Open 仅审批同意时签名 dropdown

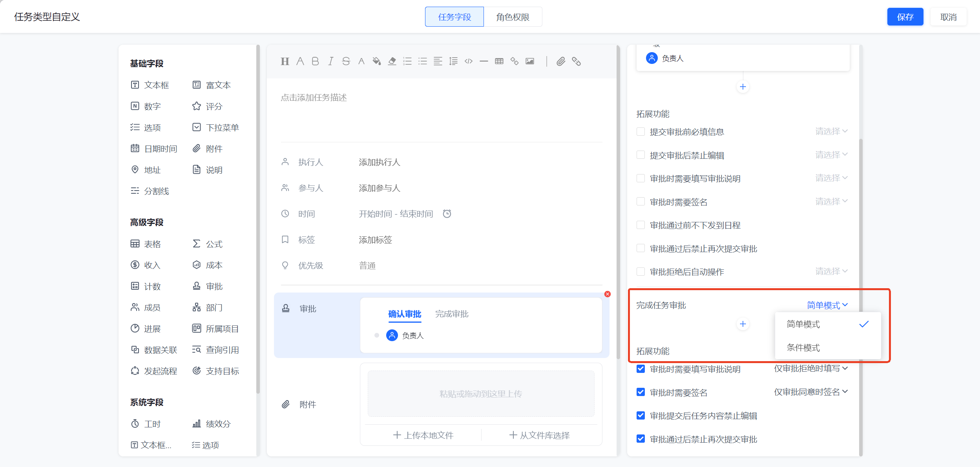(x=811, y=392)
